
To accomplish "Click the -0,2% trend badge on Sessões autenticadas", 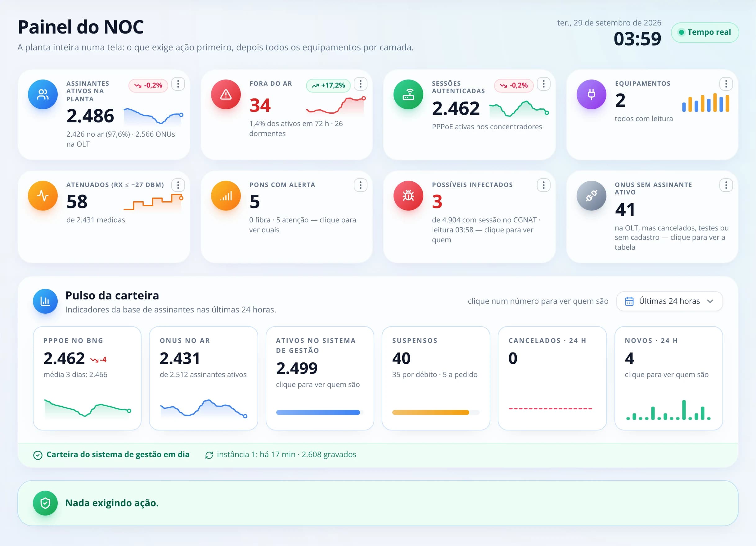I will coord(514,85).
